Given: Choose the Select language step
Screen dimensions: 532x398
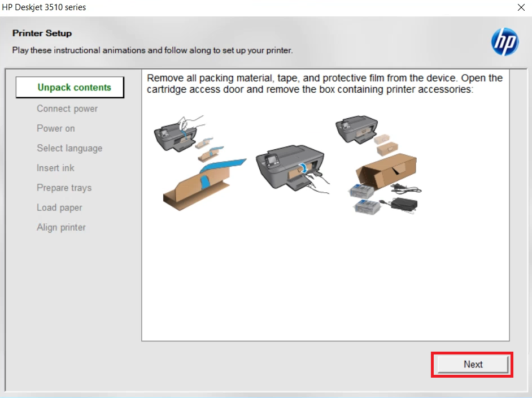Looking at the screenshot, I should 69,148.
